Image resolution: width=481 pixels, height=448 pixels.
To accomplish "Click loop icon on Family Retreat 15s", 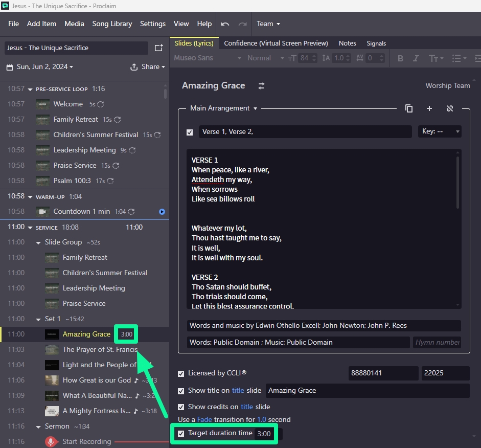I will (x=117, y=120).
